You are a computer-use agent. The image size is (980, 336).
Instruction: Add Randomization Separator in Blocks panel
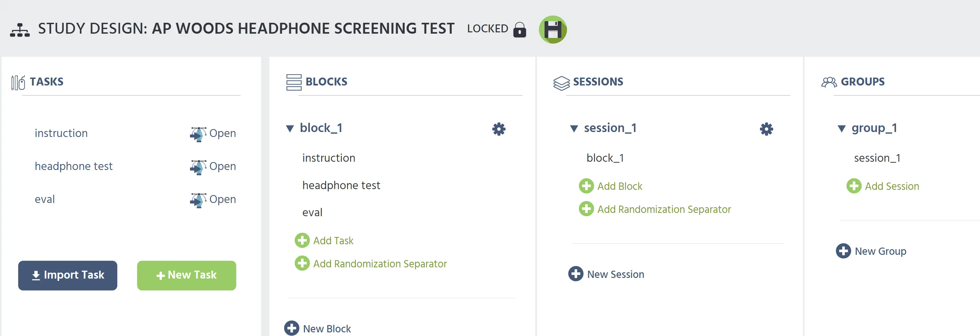click(x=370, y=263)
